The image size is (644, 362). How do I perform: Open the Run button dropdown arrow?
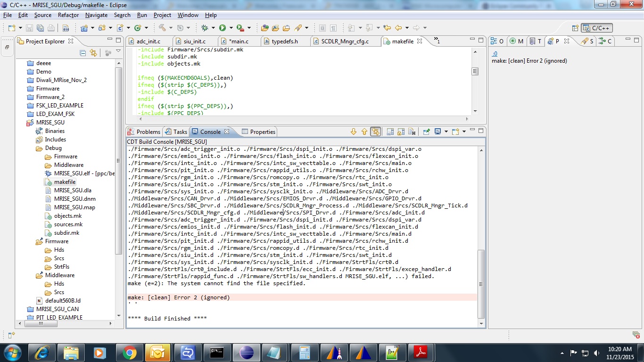230,28
